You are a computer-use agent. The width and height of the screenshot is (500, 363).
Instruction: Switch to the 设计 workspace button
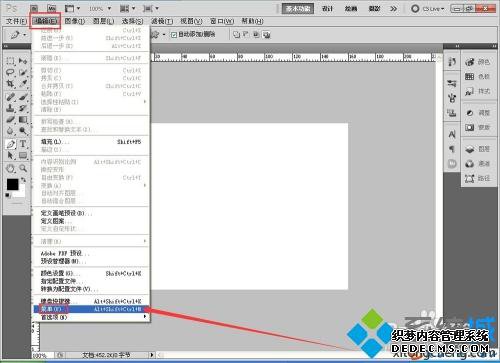tap(327, 9)
